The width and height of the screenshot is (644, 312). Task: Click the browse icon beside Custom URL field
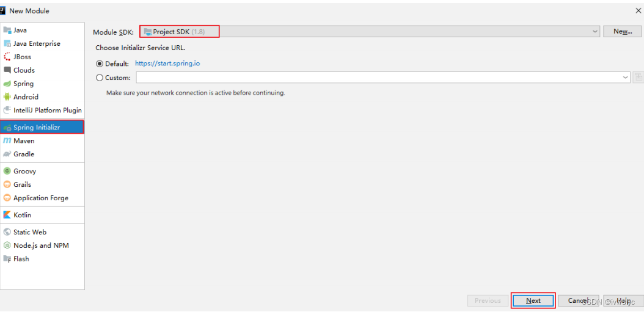tap(638, 77)
